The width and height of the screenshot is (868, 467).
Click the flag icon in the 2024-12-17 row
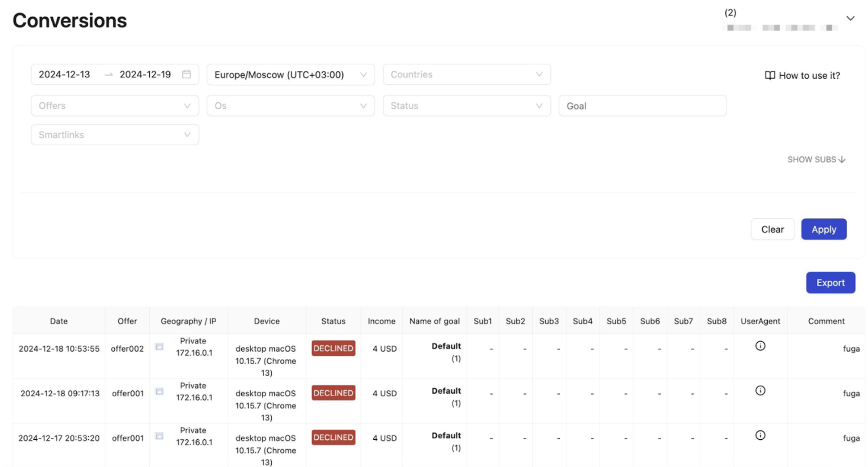click(159, 436)
